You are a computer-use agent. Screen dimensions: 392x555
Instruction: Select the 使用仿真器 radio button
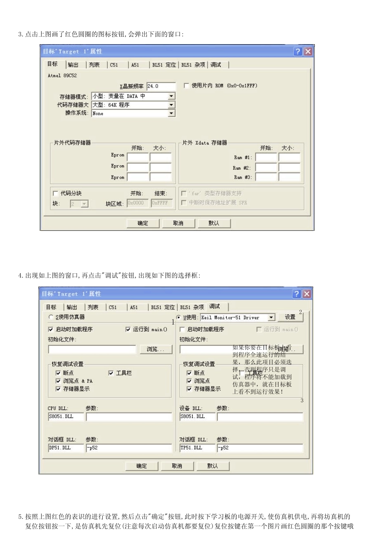tap(51, 317)
